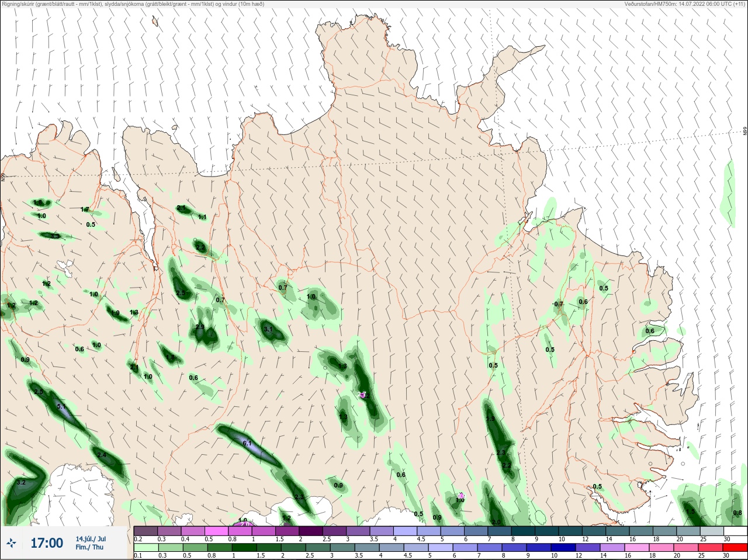
Task: Click the 0.8 value by the map's edge
Action: tap(737, 513)
